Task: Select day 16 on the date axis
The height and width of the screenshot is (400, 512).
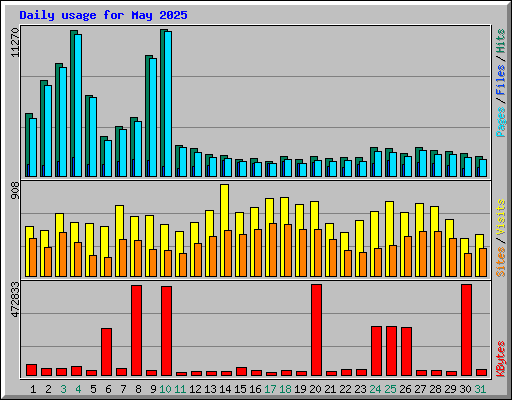Action: click(256, 389)
